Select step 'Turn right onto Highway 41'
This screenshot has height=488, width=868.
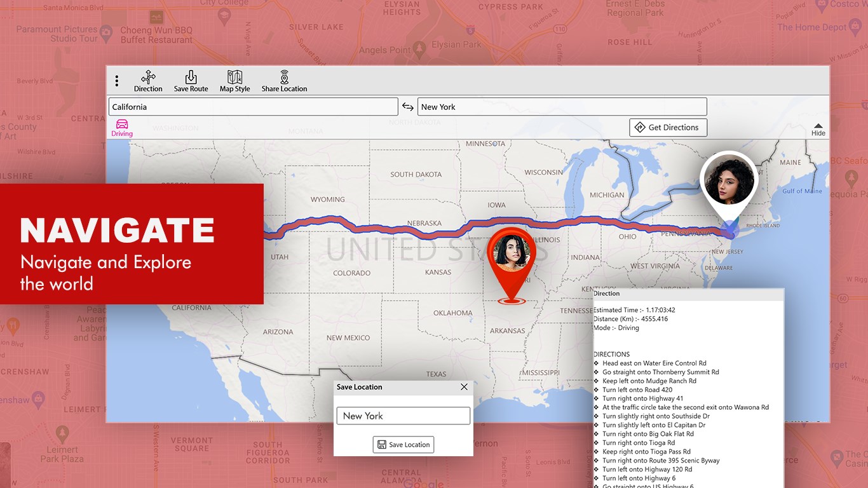pyautogui.click(x=642, y=399)
